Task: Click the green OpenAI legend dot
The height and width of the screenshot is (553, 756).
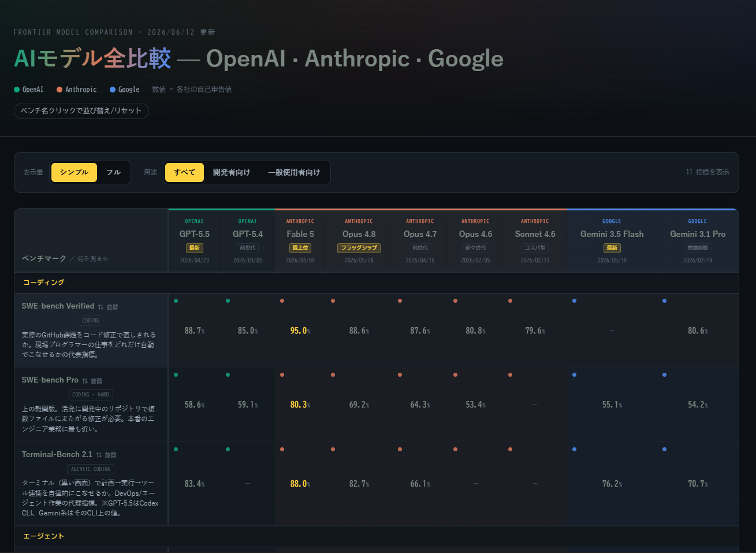Action: pos(17,90)
